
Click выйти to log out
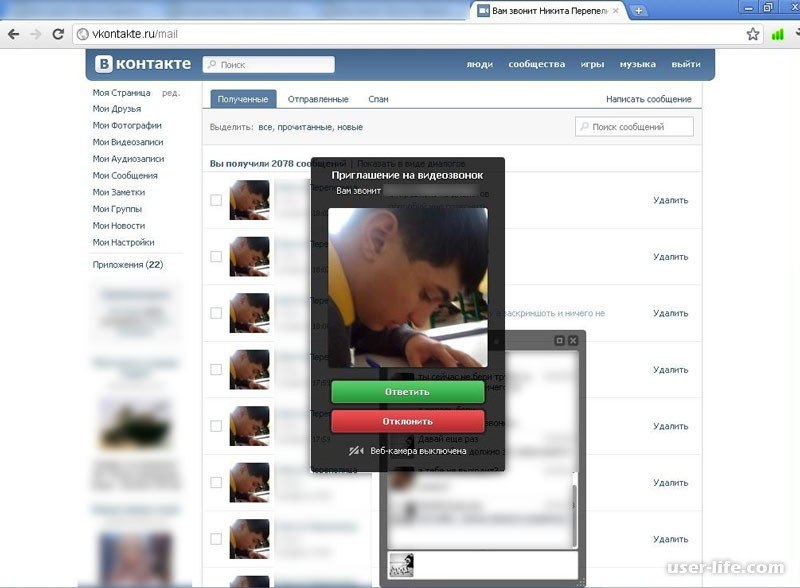[x=686, y=64]
